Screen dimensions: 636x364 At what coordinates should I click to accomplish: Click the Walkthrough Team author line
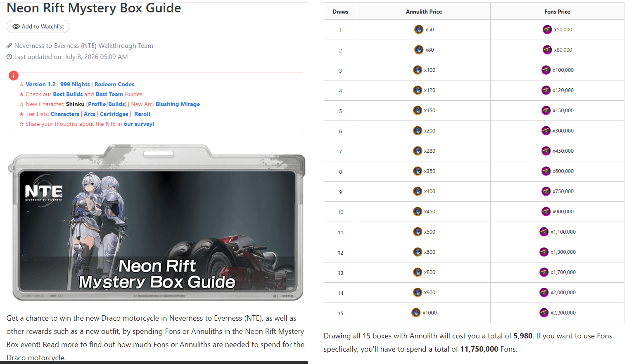80,46
